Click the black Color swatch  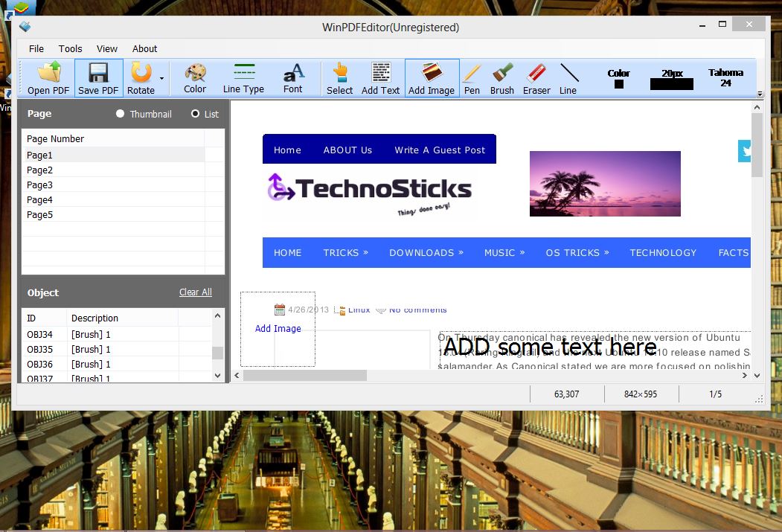pos(619,84)
